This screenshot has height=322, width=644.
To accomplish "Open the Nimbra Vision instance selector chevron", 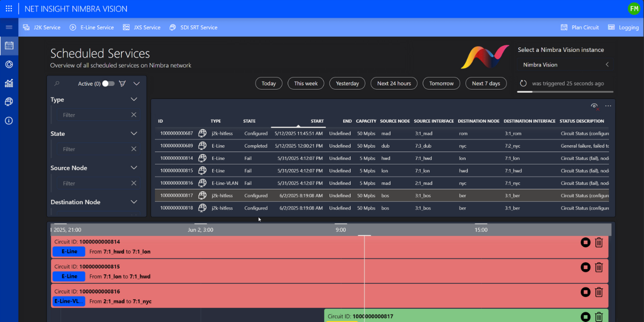I will tap(607, 64).
